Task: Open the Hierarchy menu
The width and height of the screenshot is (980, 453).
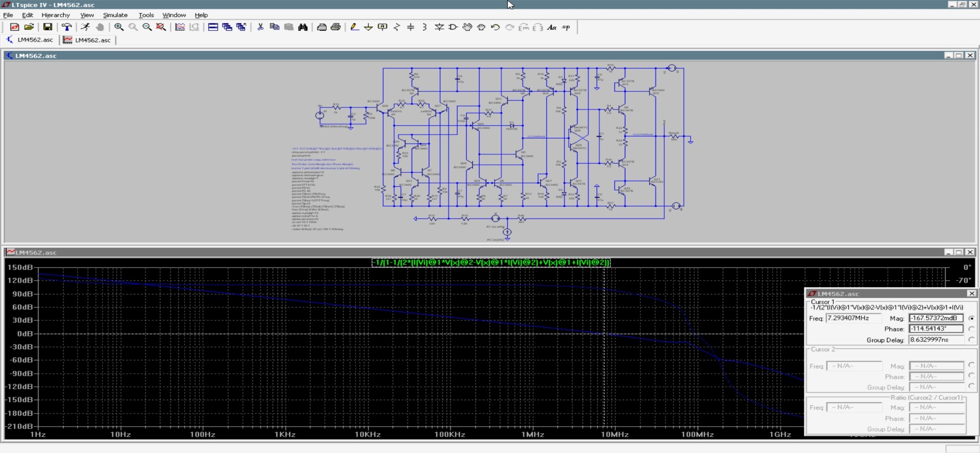Action: click(56, 15)
